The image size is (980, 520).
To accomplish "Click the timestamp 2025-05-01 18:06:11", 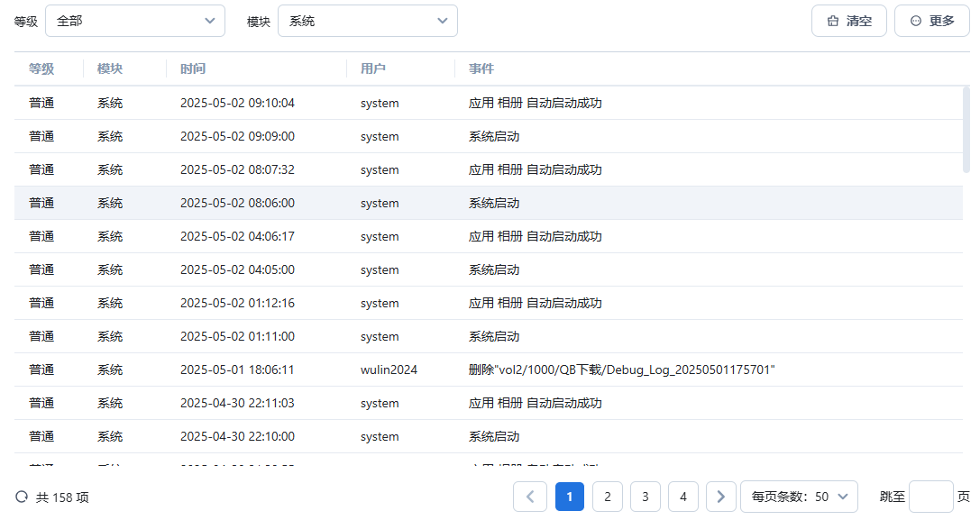I will tap(237, 370).
